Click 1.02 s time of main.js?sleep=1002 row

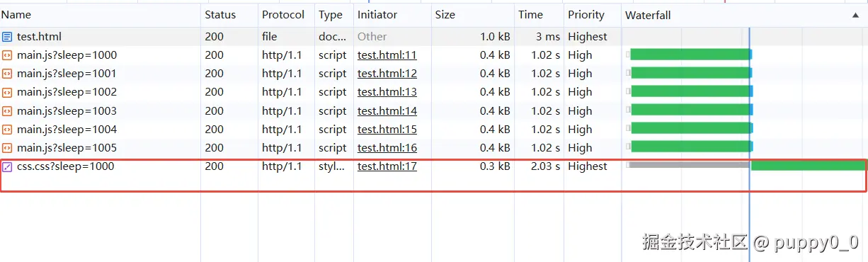pyautogui.click(x=546, y=92)
